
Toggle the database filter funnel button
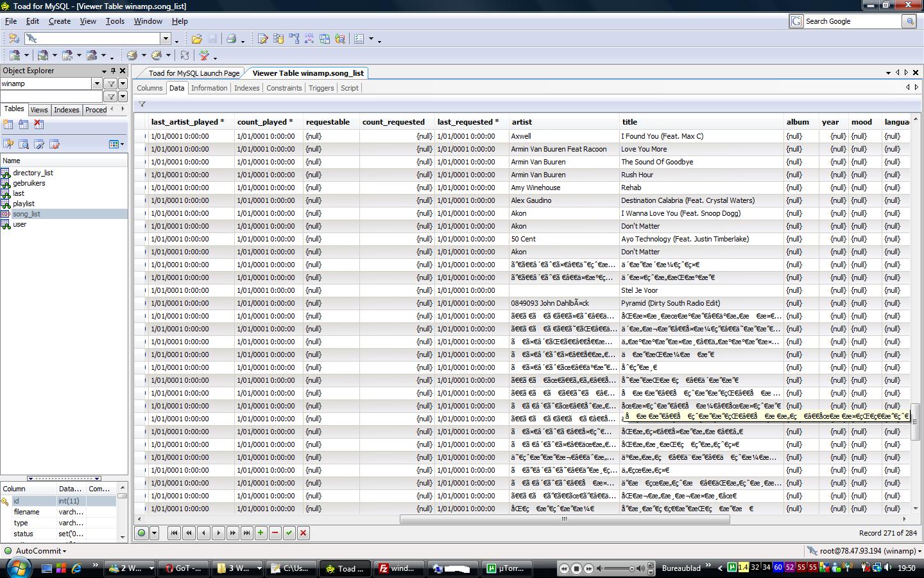pos(111,83)
